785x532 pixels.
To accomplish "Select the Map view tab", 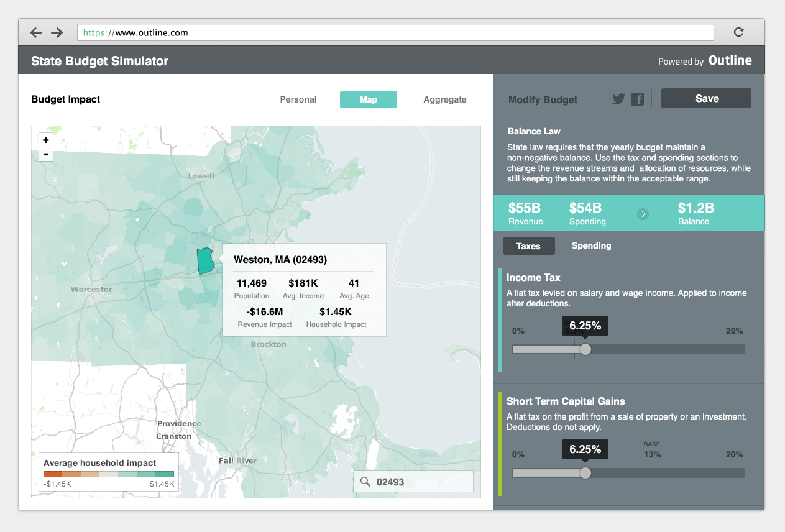I will pos(369,99).
